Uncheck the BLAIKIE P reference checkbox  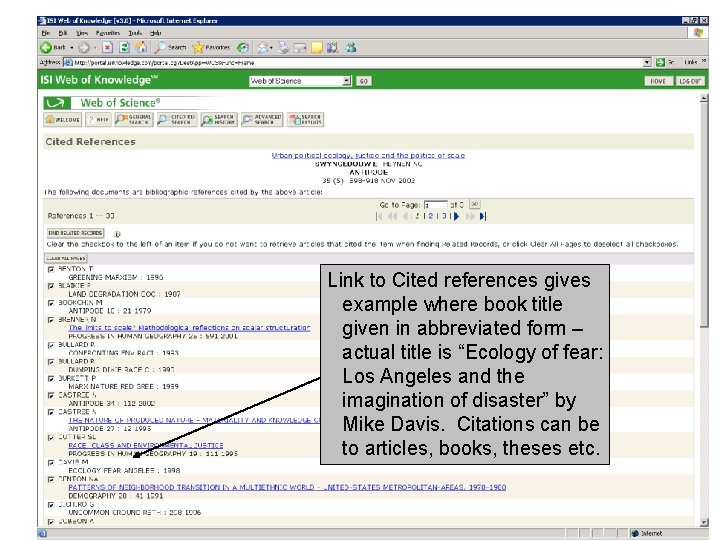pos(51,286)
